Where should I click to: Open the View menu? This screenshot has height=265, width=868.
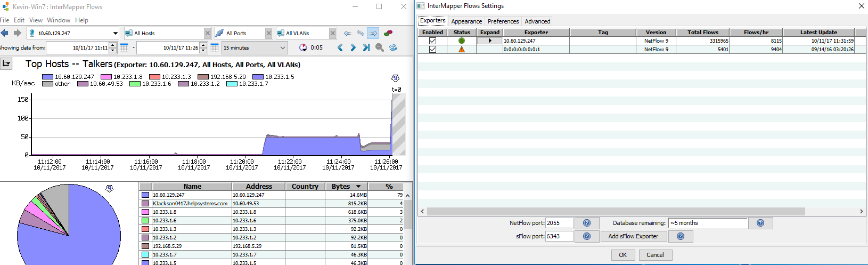(x=36, y=20)
